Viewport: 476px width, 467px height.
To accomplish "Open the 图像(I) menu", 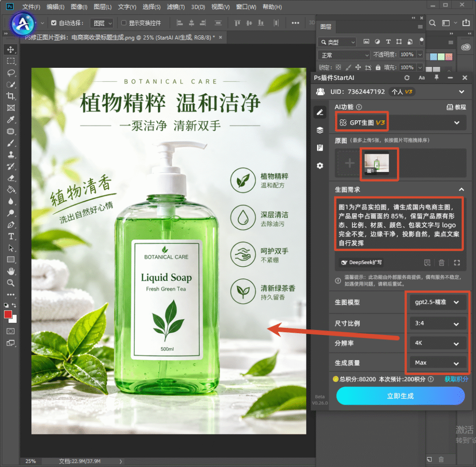I will click(x=79, y=7).
